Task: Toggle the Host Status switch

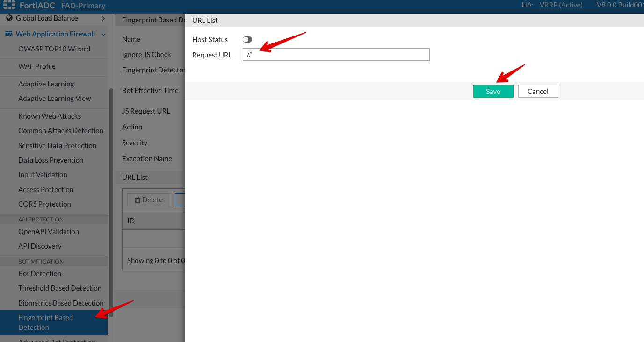Action: 247,40
